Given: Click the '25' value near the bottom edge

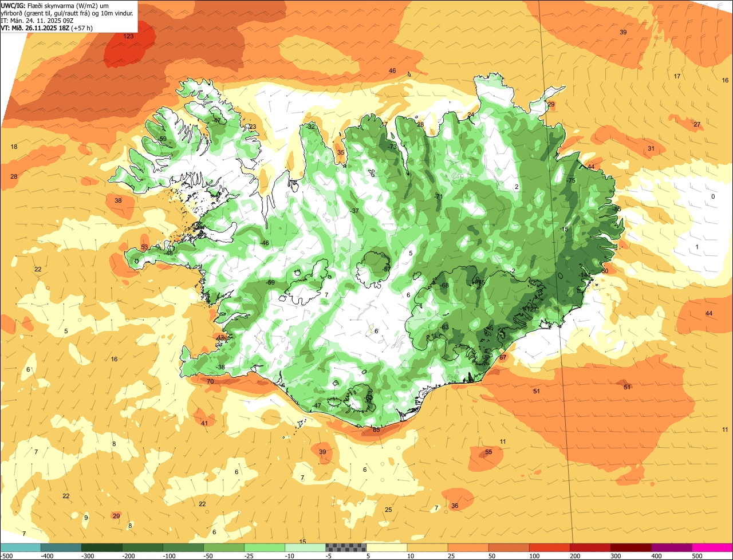Looking at the screenshot, I should (388, 510).
